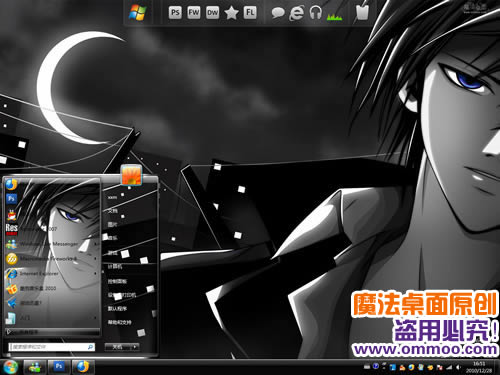Open Dreamweaver from the dock DW icon

pos(212,13)
